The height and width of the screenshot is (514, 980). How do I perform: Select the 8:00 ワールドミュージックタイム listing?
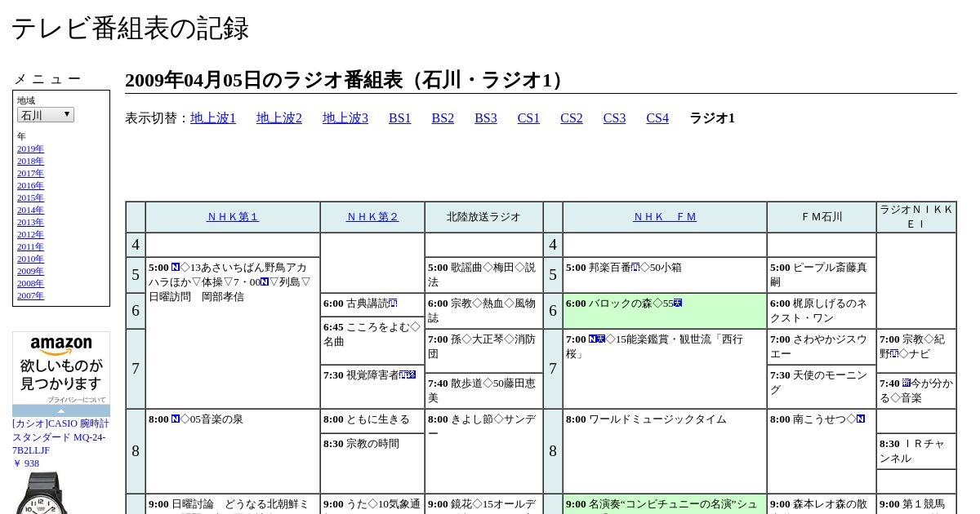tap(665, 451)
